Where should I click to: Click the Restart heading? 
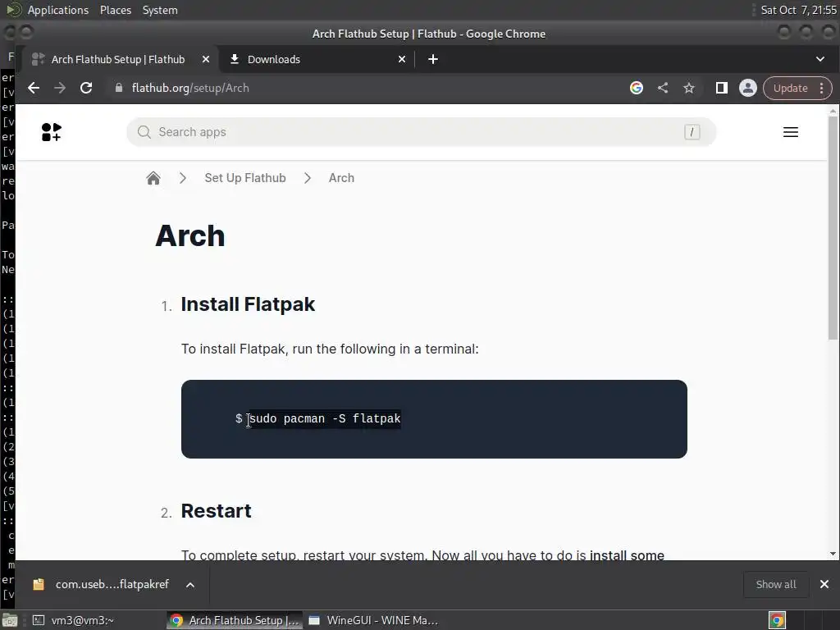pyautogui.click(x=216, y=511)
